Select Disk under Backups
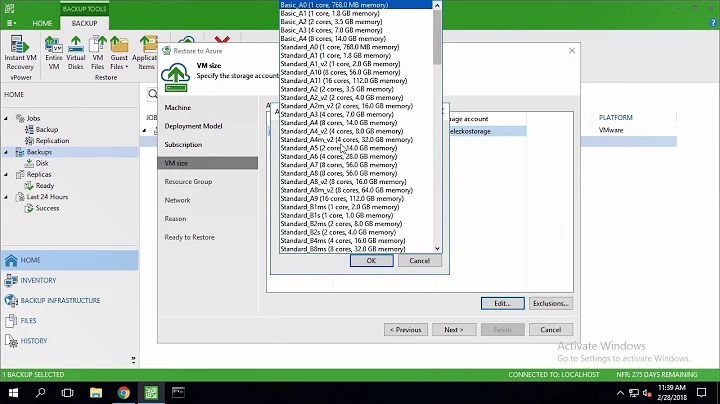Screen dimensions: 720x404 click(x=37, y=163)
